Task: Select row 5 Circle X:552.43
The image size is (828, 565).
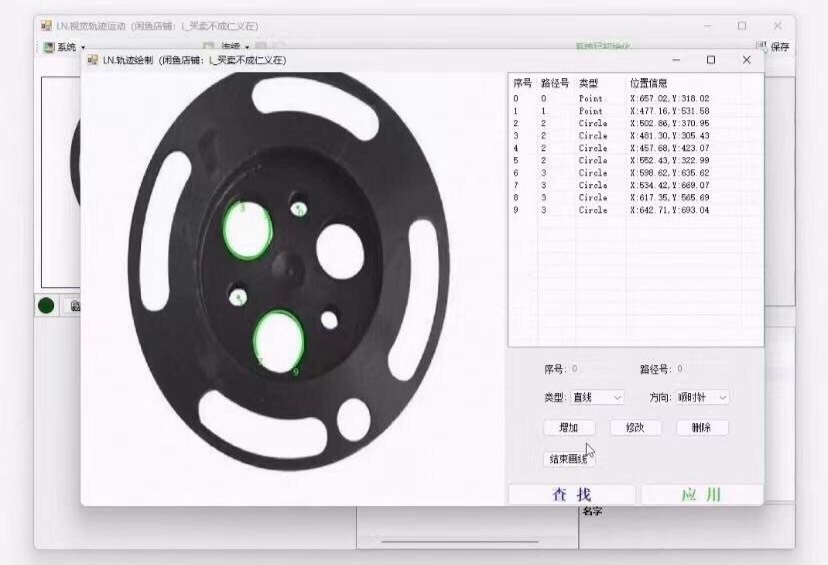Action: point(636,160)
